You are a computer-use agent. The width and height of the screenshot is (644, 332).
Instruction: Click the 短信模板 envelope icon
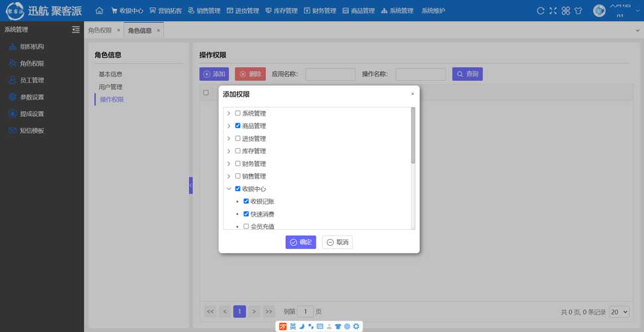(x=13, y=130)
